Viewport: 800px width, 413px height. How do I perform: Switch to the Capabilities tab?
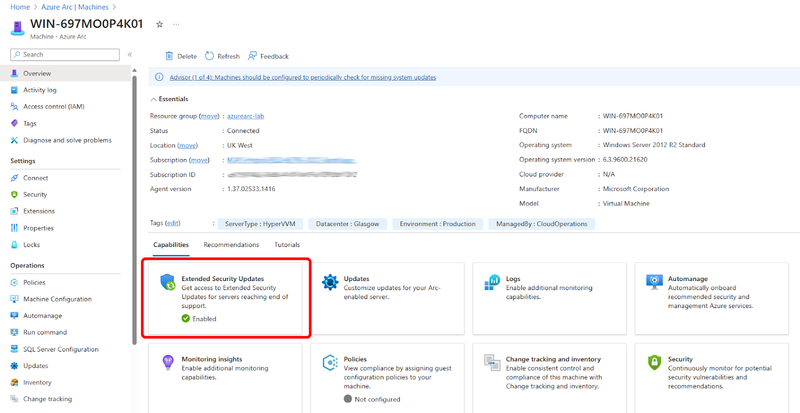171,245
